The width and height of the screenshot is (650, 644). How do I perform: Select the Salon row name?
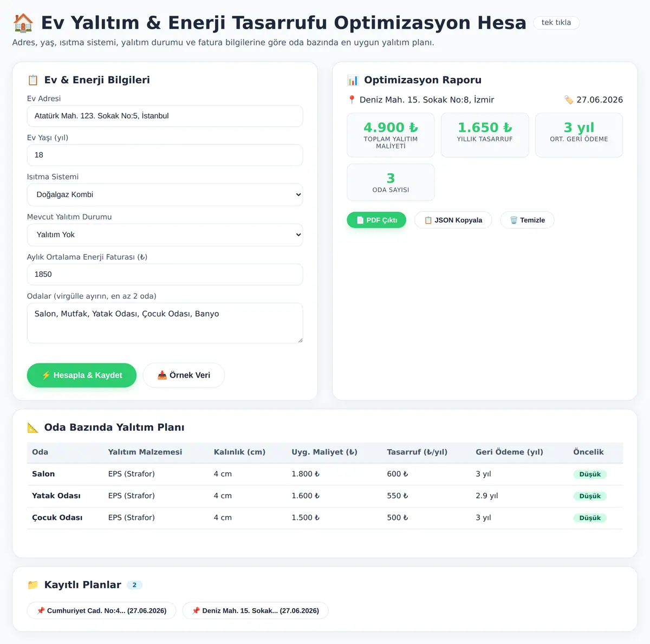(43, 474)
